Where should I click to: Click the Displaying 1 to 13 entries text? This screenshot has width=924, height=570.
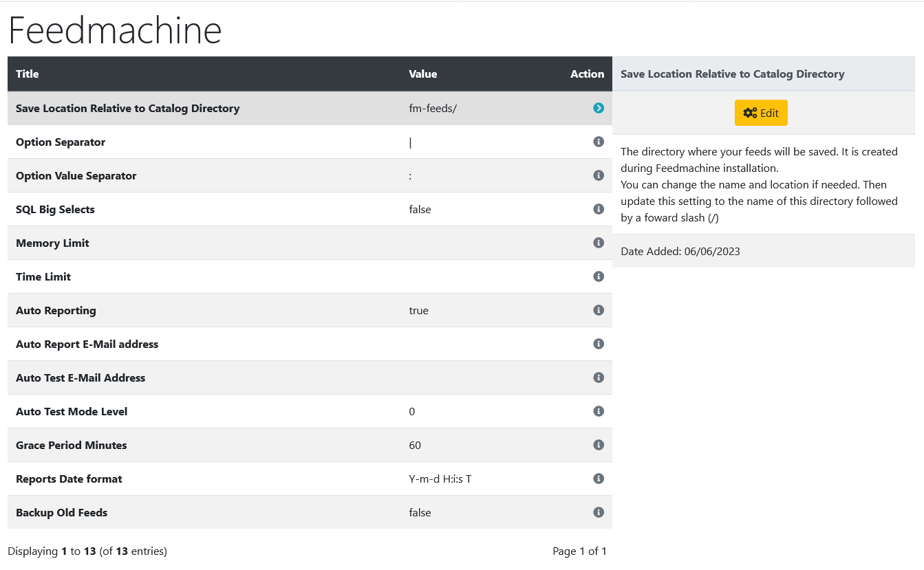[x=87, y=551]
